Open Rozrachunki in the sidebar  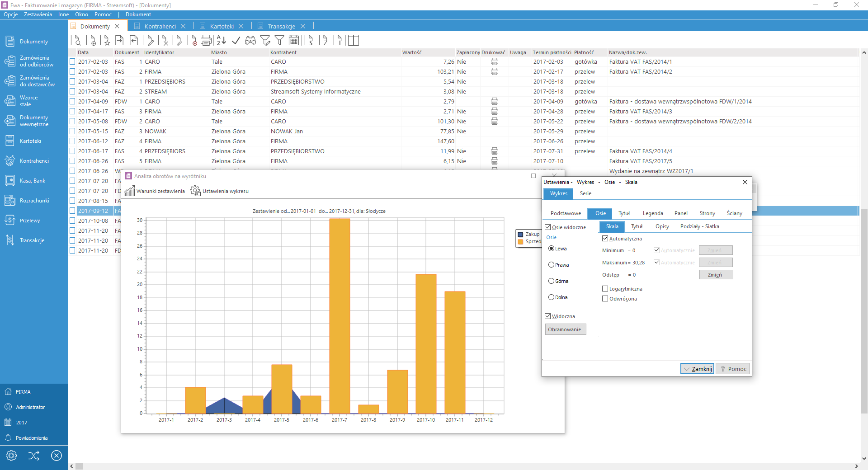point(34,201)
